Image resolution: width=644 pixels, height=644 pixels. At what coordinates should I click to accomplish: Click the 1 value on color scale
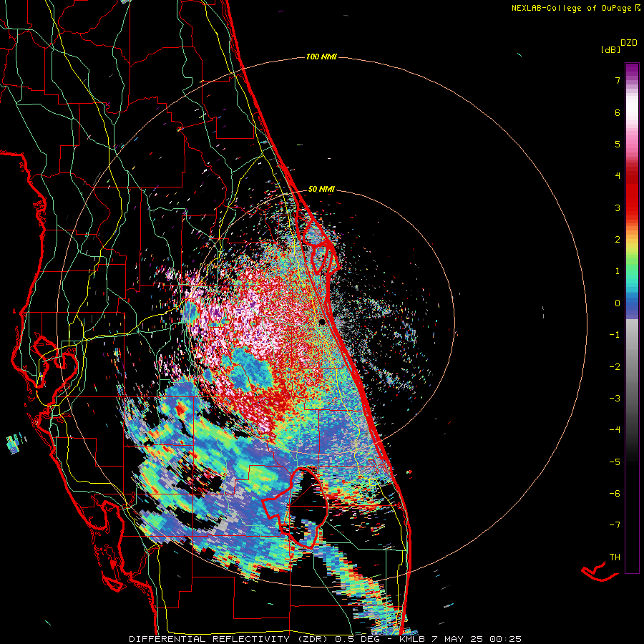pyautogui.click(x=618, y=271)
